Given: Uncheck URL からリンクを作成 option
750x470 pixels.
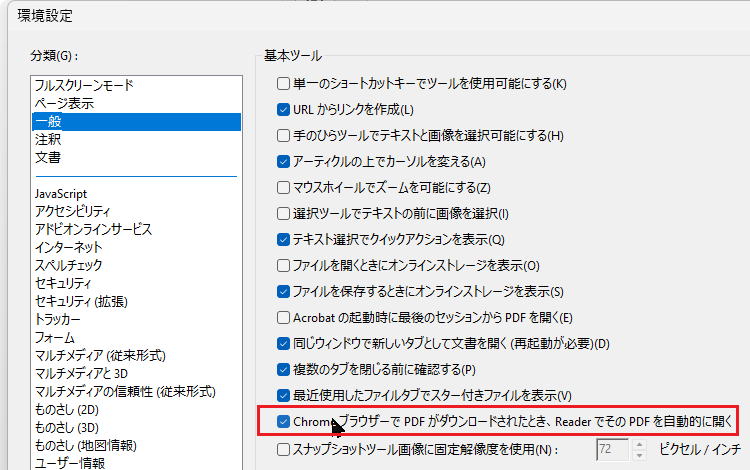Looking at the screenshot, I should coord(284,109).
